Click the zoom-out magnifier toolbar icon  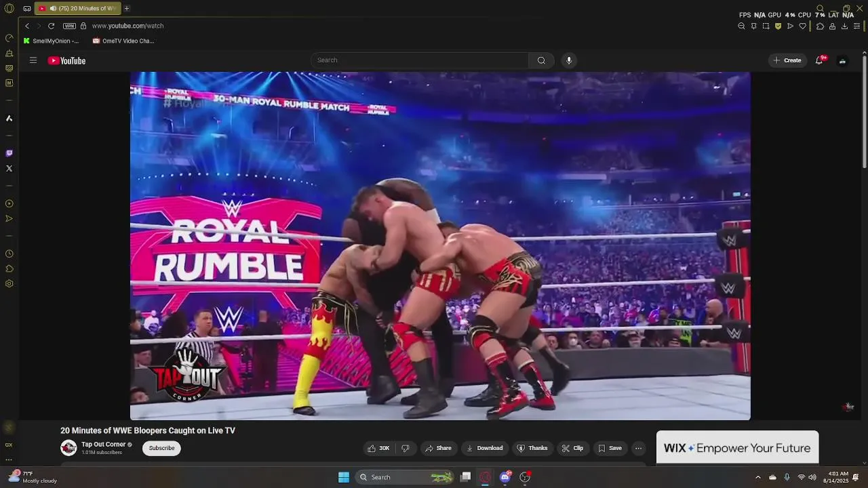point(741,26)
